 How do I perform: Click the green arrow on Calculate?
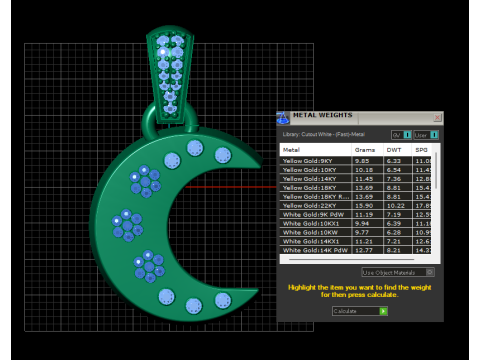pos(383,311)
